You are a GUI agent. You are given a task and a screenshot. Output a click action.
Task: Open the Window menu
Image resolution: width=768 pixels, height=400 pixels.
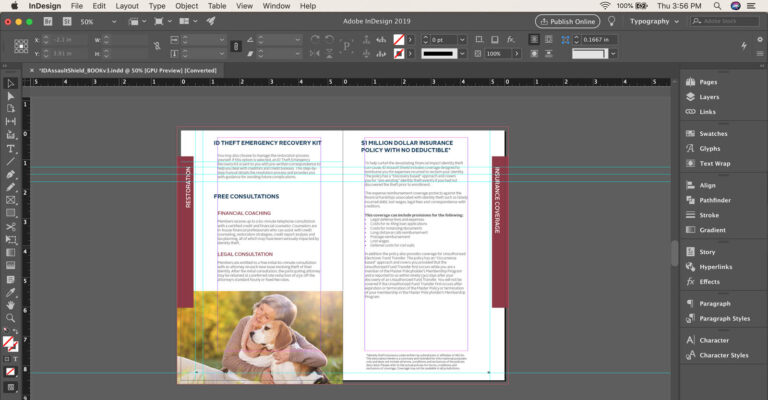coord(276,6)
